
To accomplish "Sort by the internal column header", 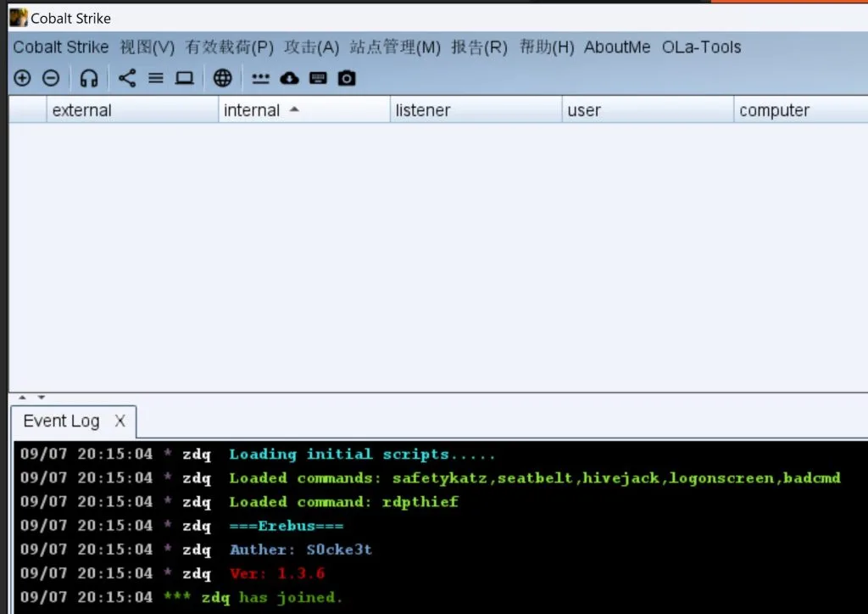I will [304, 110].
